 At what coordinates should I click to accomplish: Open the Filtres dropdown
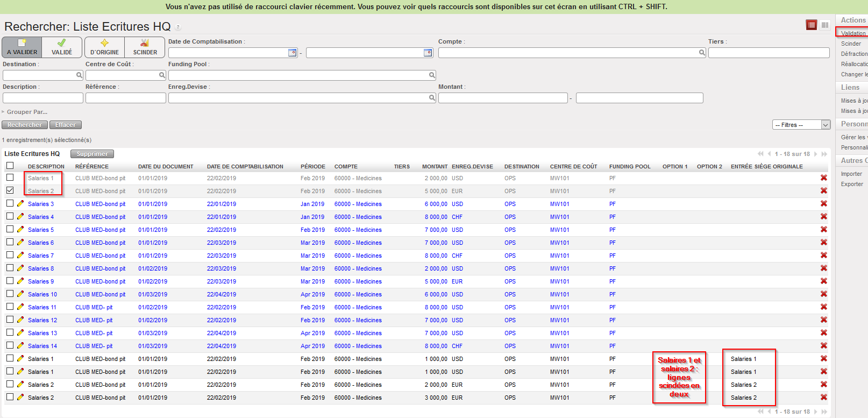[x=801, y=125]
